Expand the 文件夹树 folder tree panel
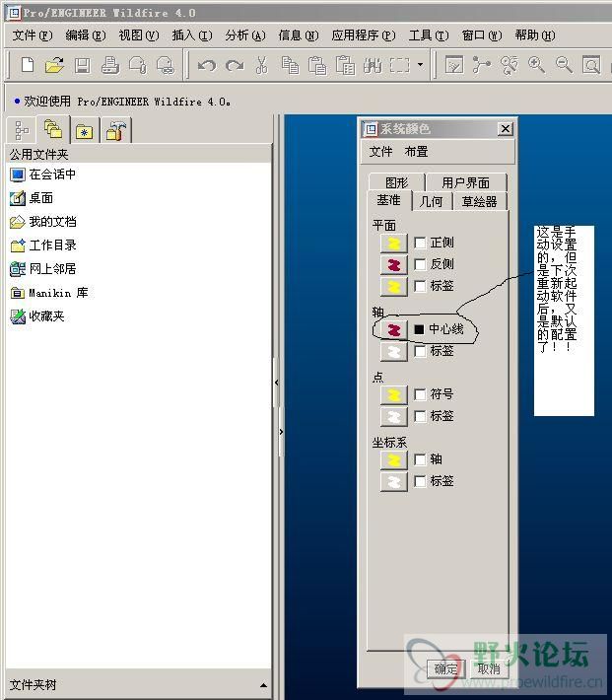 coord(264,685)
